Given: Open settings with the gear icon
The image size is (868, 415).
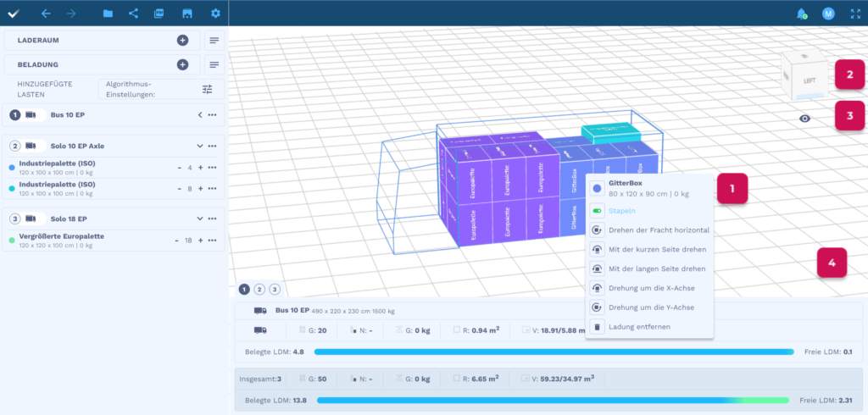Looking at the screenshot, I should (215, 14).
